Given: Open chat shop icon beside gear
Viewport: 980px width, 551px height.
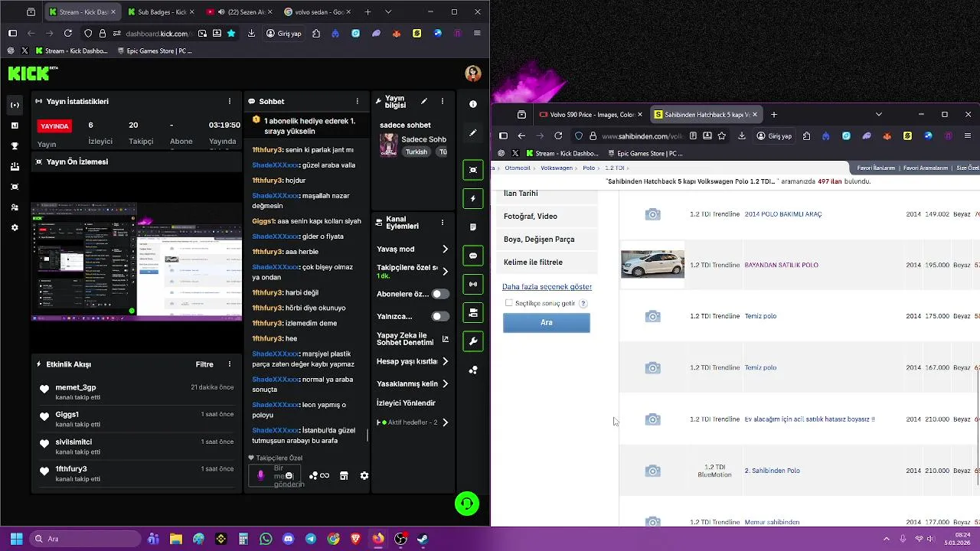Looking at the screenshot, I should [x=344, y=475].
